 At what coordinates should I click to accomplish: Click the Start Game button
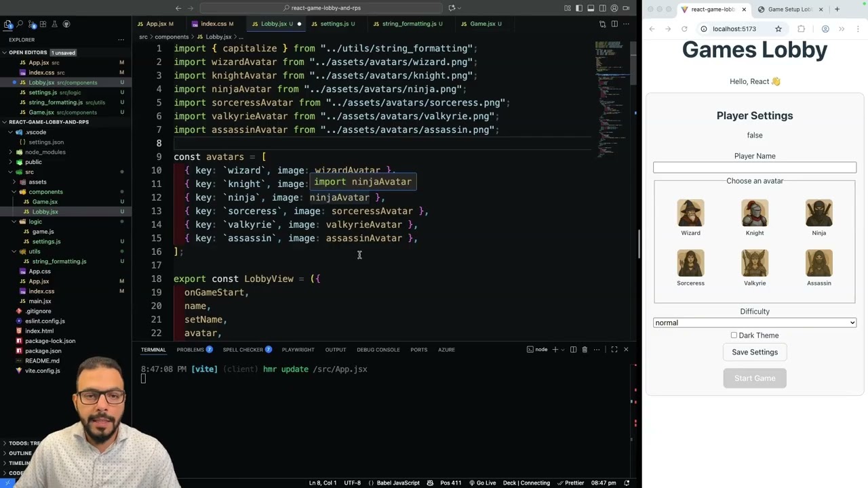coord(755,378)
